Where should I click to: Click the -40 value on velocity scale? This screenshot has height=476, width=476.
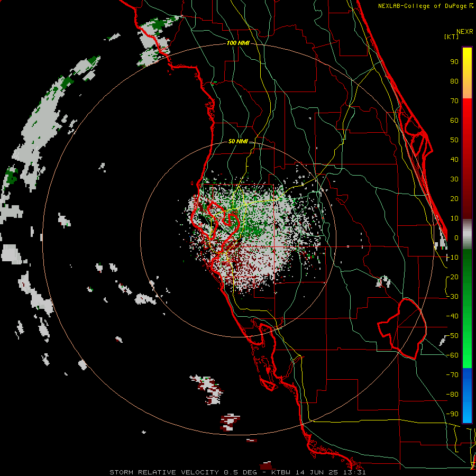click(x=452, y=316)
